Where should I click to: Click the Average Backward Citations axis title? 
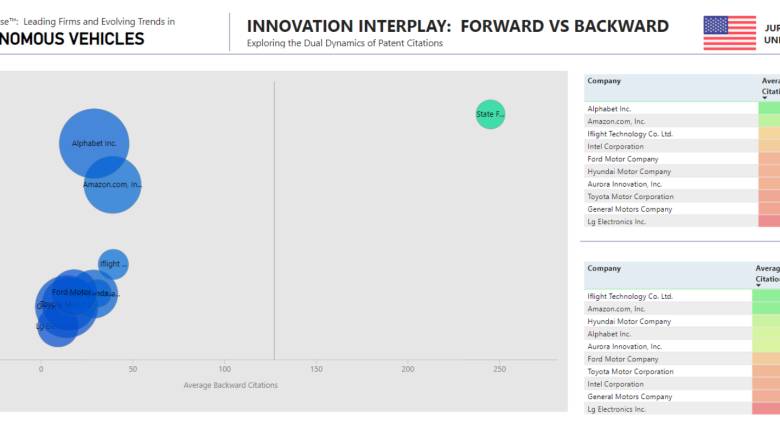click(231, 385)
